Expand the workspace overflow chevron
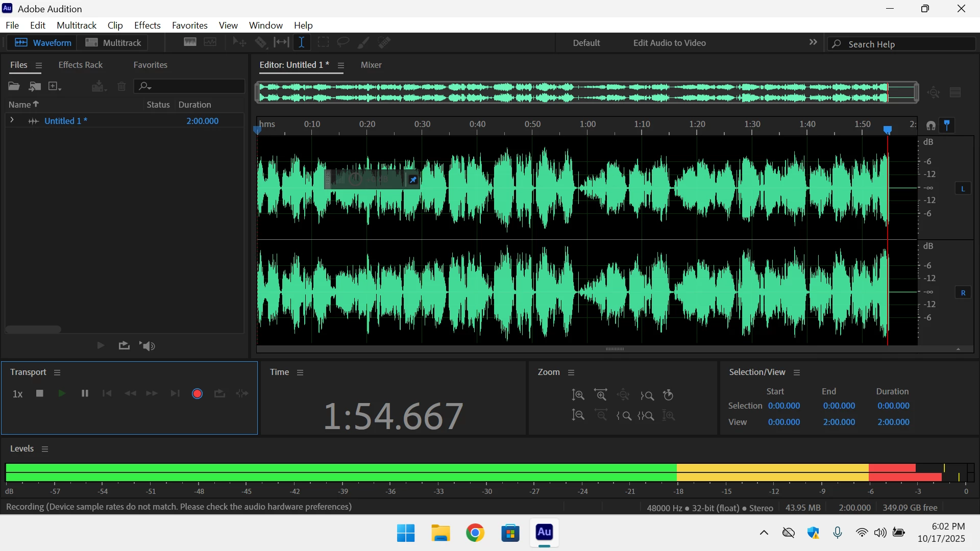Image resolution: width=980 pixels, height=551 pixels. tap(813, 43)
